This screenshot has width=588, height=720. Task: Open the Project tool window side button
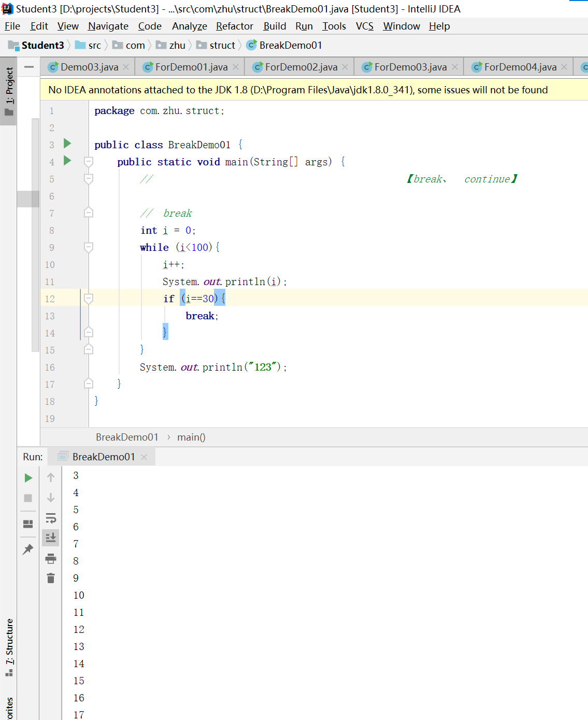tap(9, 91)
